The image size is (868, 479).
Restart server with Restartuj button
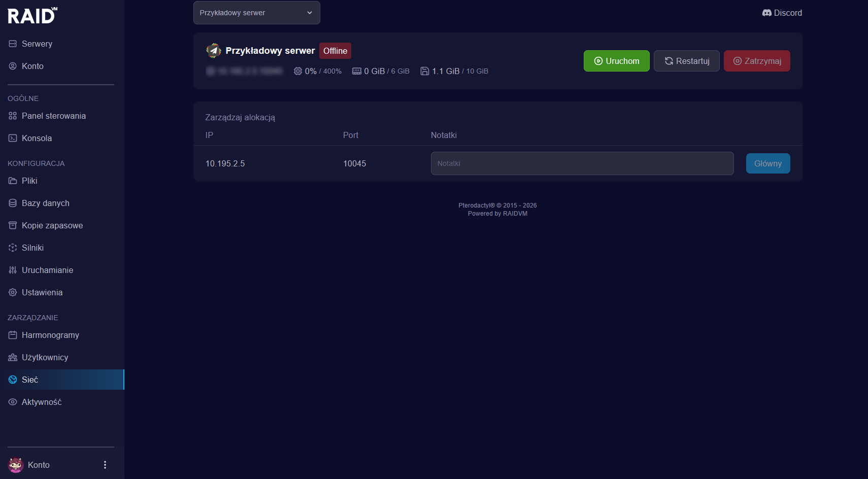coord(686,61)
